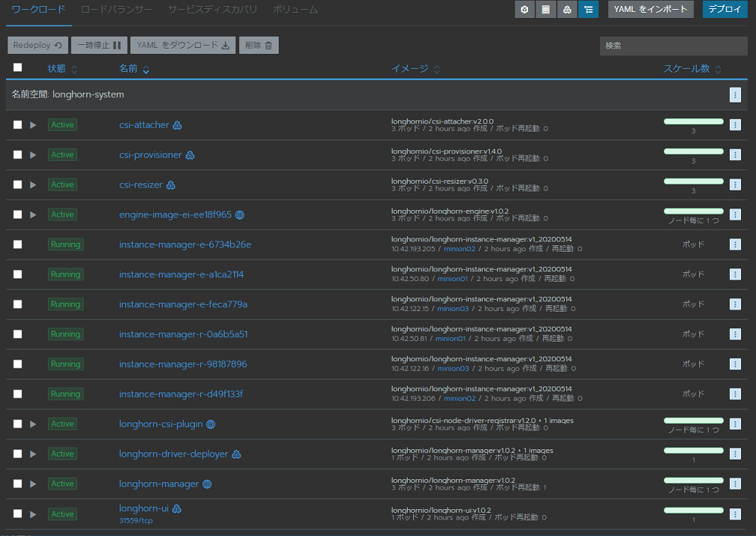Click daemonset globe icon beside engine-image-ei-ee18f965
The height and width of the screenshot is (536, 756).
(240, 215)
